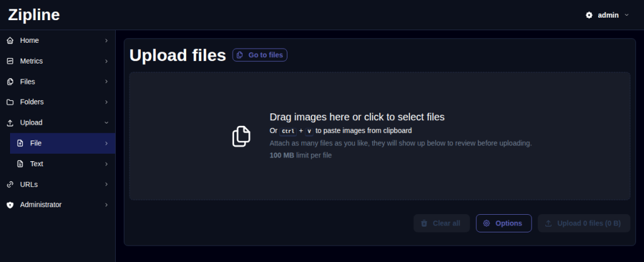Select the File upload submenu item
This screenshot has width=644, height=262.
[62, 143]
